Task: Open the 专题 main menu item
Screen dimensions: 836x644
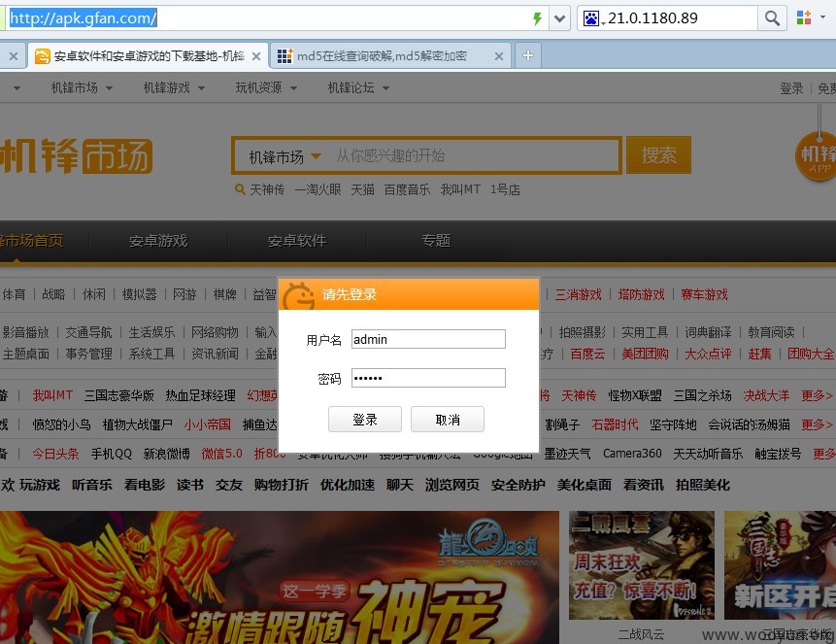Action: [x=436, y=241]
